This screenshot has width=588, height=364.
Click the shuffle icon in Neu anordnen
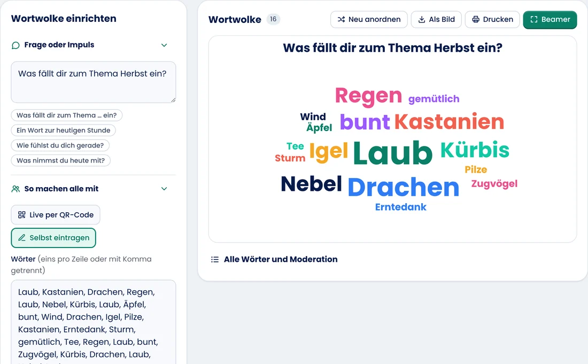point(341,19)
